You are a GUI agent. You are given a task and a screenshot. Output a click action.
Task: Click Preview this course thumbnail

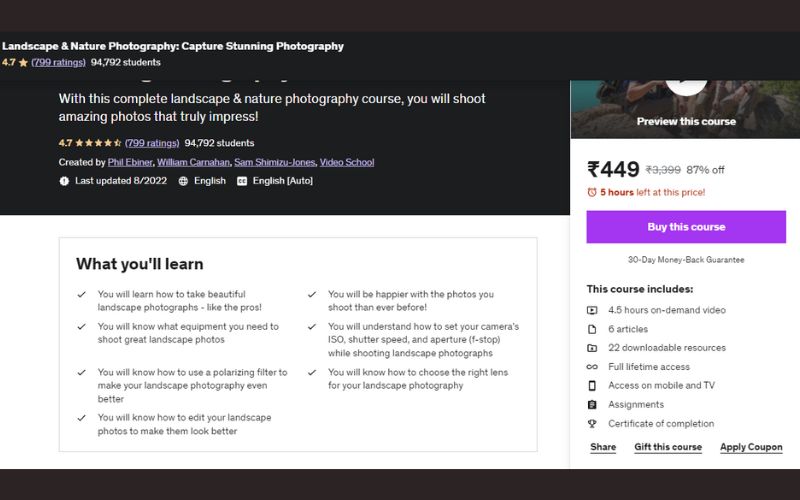coord(685,109)
